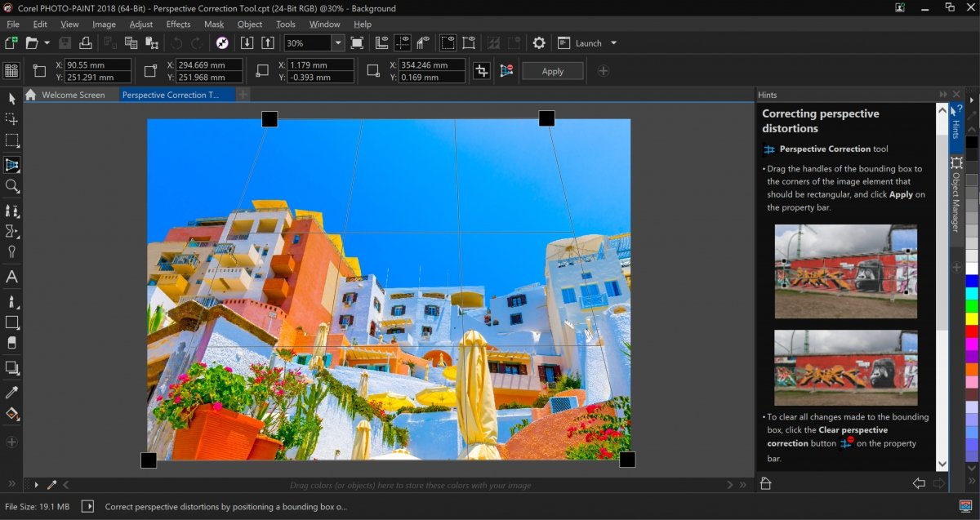Click the Import icon
The width and height of the screenshot is (980, 520).
coord(247,43)
